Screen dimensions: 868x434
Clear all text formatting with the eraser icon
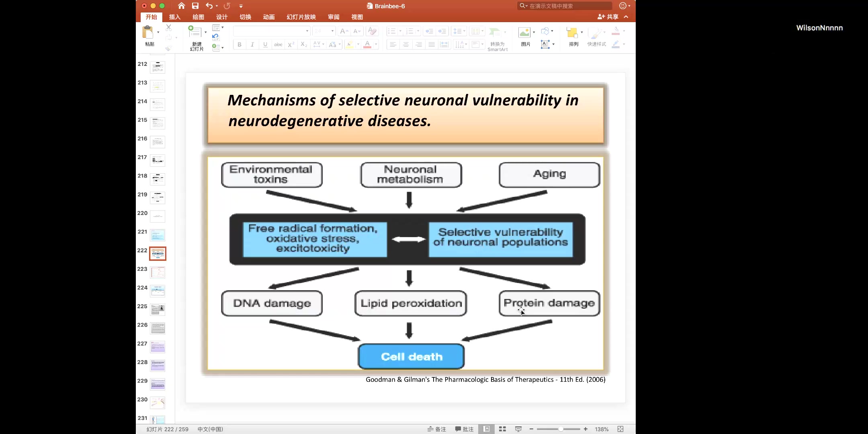click(373, 31)
